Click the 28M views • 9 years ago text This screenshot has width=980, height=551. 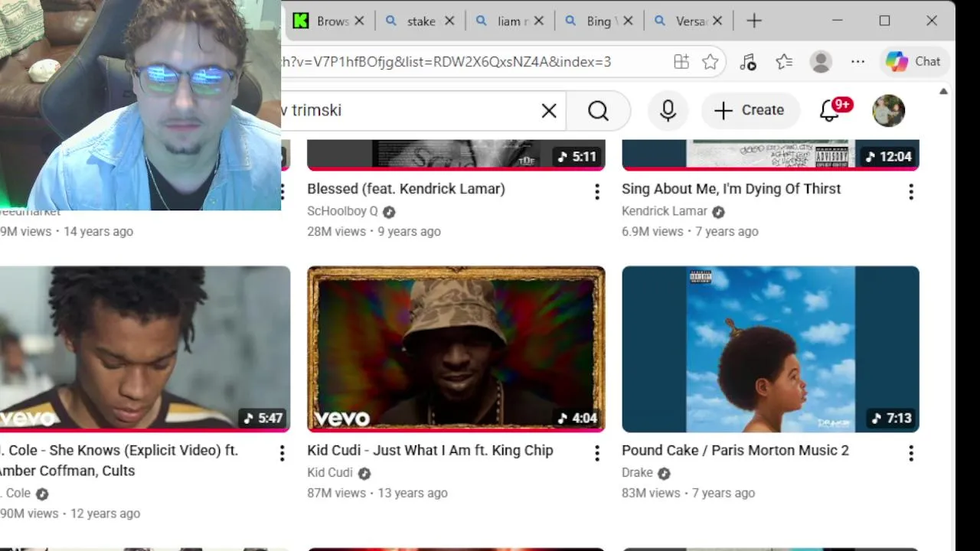click(x=374, y=232)
